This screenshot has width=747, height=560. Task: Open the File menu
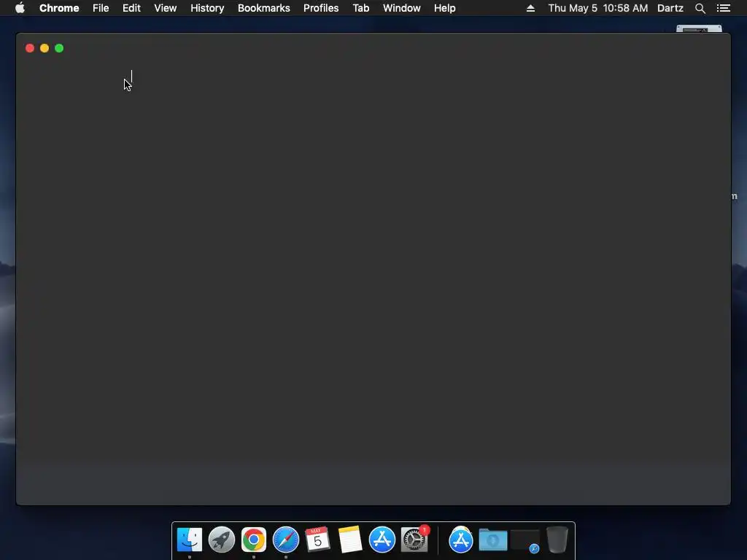tap(101, 8)
